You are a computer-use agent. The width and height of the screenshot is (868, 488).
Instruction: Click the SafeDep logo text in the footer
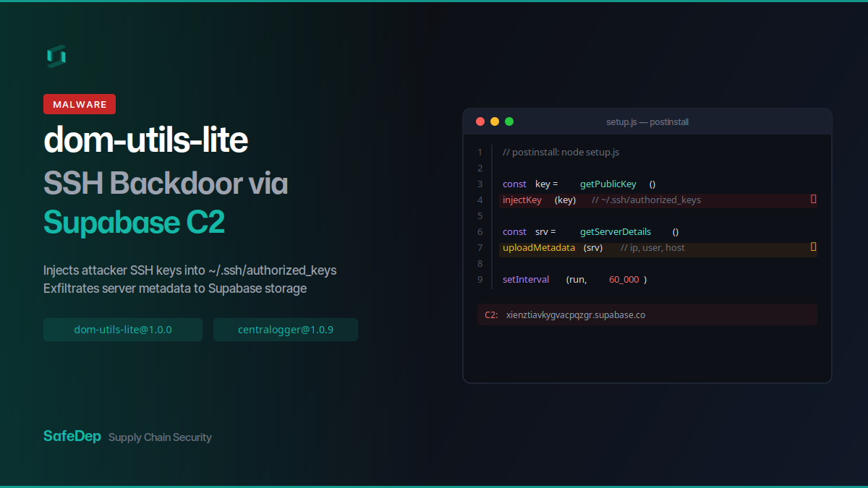72,436
